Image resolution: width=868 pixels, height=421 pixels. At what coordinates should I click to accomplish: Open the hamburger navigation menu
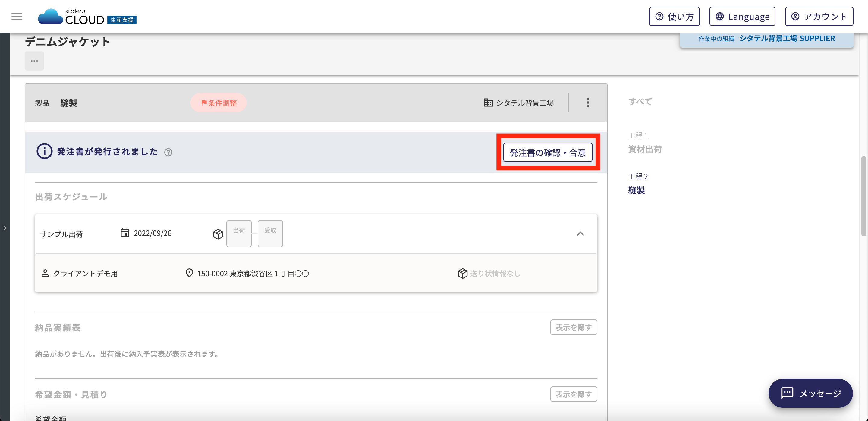(17, 16)
